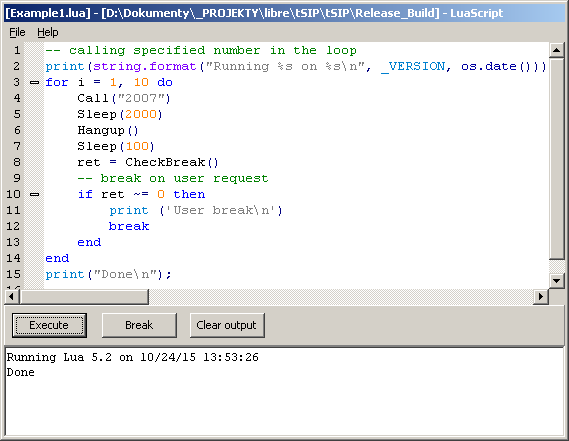Click the 'Running Lua 5.2' output line
This screenshot has height=441, width=569.
(133, 357)
